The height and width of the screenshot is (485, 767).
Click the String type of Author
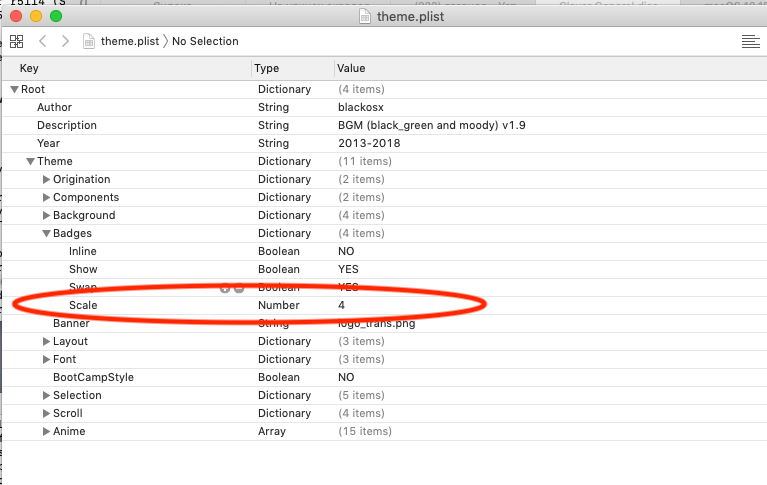[x=273, y=107]
